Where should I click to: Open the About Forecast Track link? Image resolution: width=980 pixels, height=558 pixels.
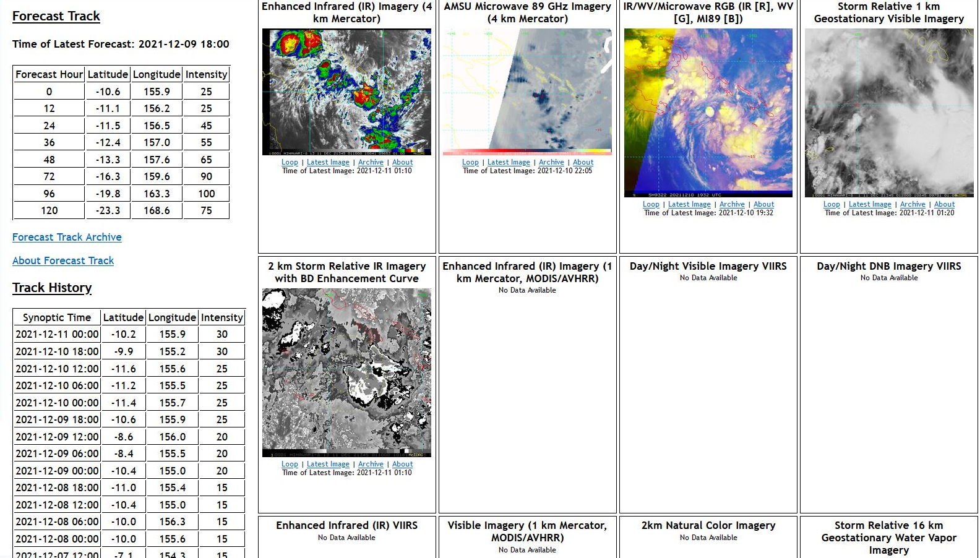[63, 260]
